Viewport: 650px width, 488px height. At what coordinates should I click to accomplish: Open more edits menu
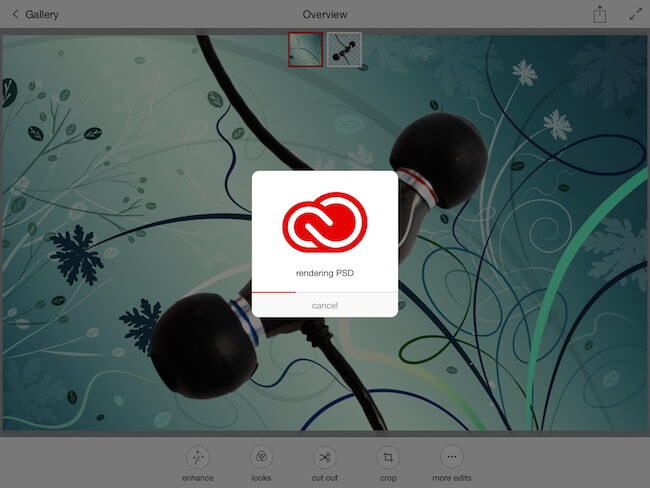click(452, 464)
